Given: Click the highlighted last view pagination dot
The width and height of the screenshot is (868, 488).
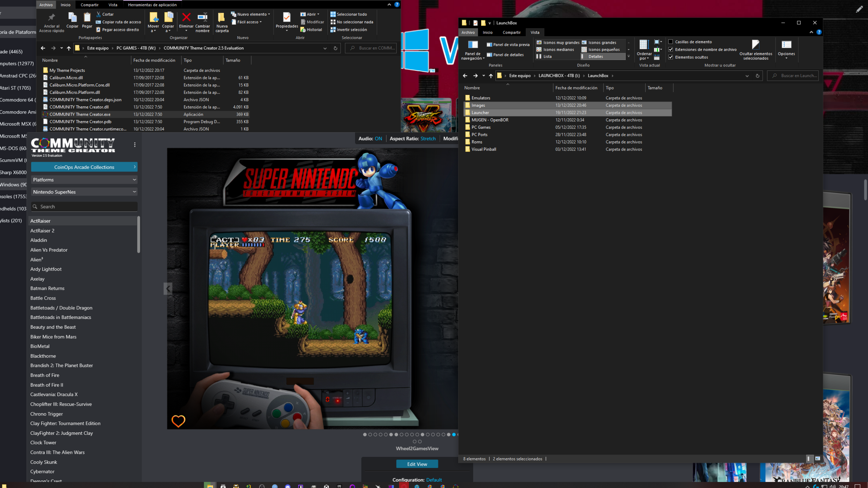Looking at the screenshot, I should pyautogui.click(x=454, y=434).
